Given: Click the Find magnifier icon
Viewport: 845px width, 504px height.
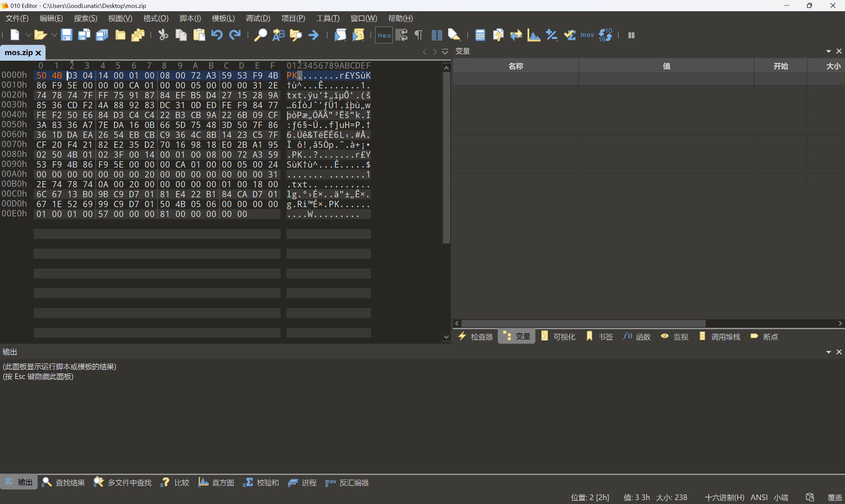Looking at the screenshot, I should [x=261, y=35].
